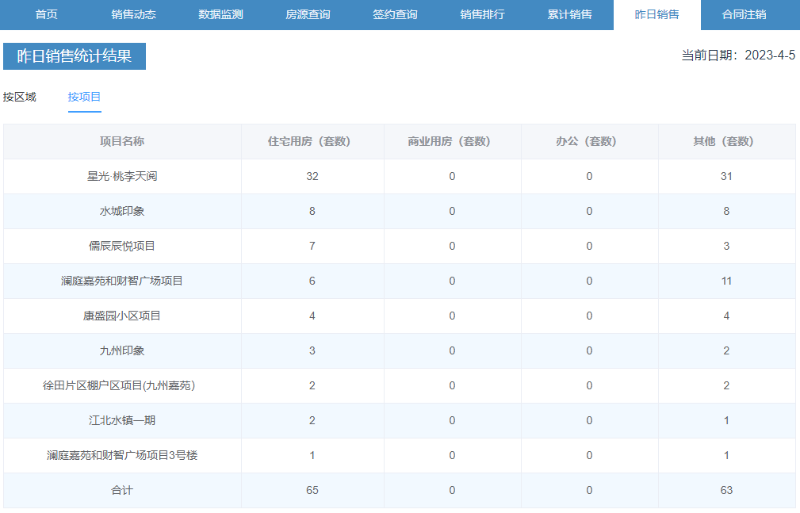Select the 按项目 sub-tab
Screen dimensions: 800x513
pos(84,97)
